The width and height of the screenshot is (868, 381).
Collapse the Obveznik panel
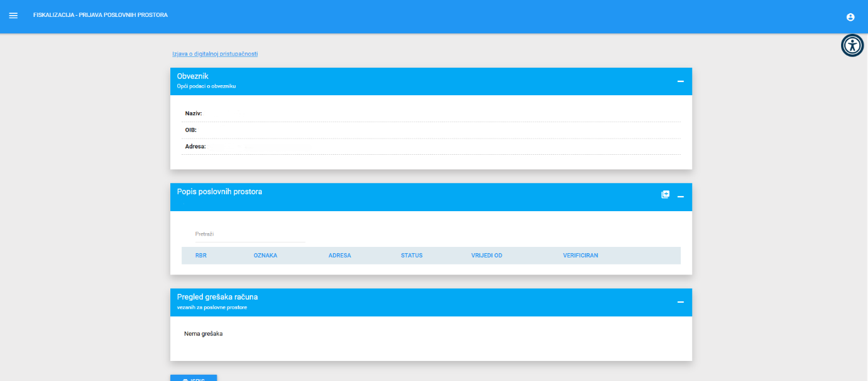(x=680, y=81)
